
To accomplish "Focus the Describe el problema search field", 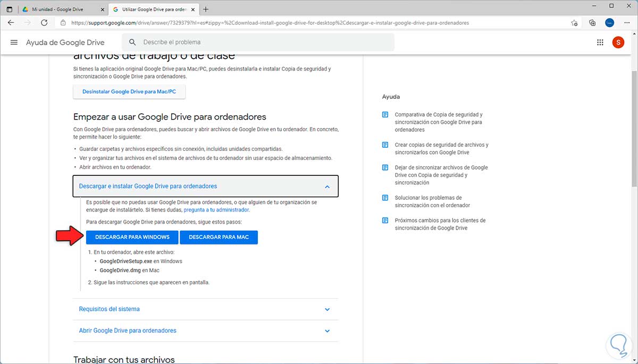I will pyautogui.click(x=258, y=42).
